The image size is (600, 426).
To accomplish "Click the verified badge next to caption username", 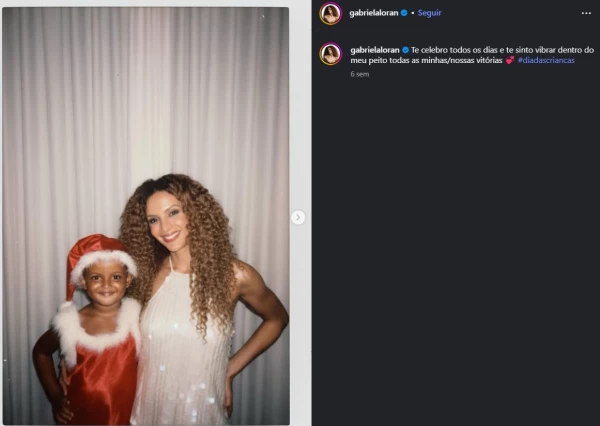I will coord(405,50).
